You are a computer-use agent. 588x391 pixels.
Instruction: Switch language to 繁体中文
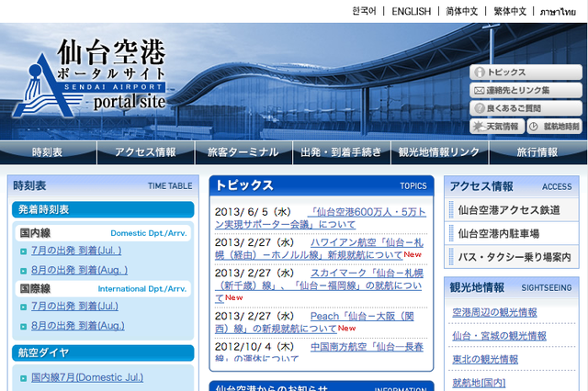click(510, 12)
